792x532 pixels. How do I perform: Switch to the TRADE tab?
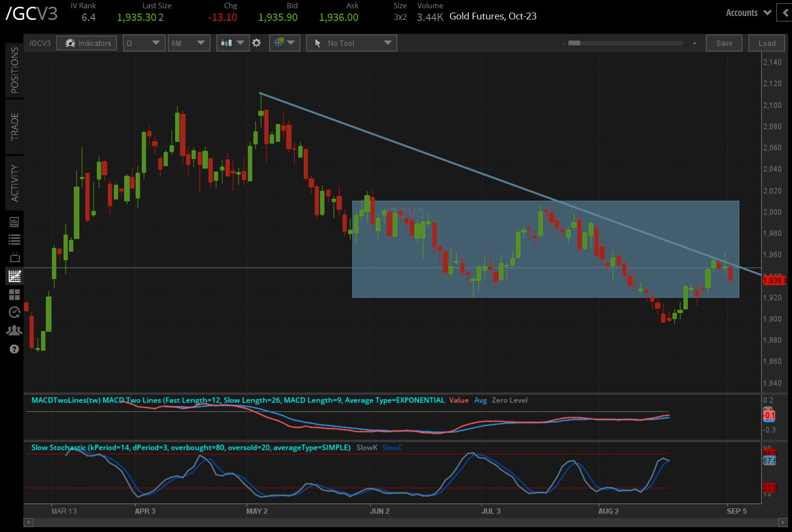coord(15,127)
